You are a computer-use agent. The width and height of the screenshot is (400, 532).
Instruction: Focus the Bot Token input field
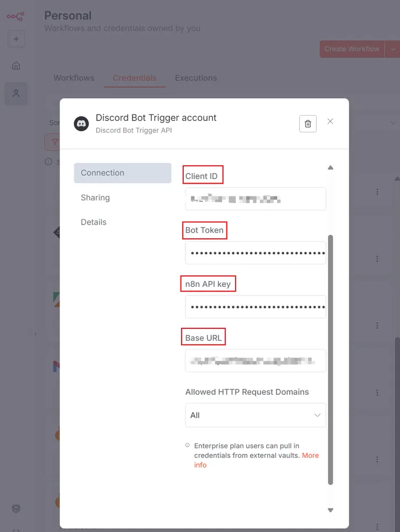(255, 253)
